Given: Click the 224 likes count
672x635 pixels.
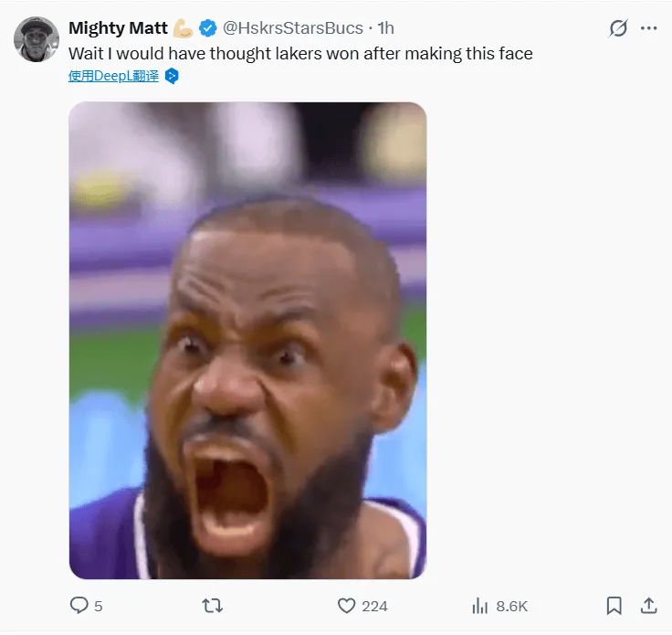Looking at the screenshot, I should 374,606.
